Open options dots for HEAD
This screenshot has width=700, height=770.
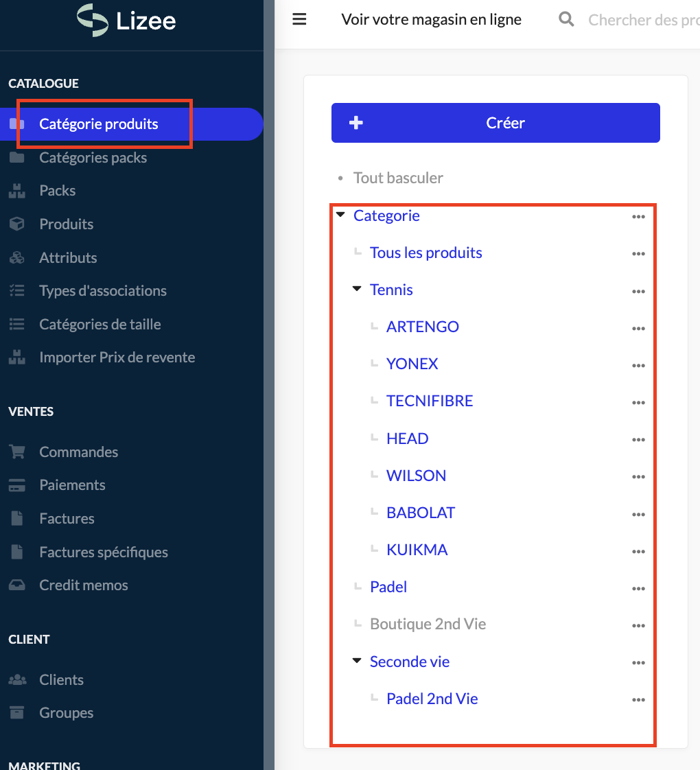pos(638,439)
